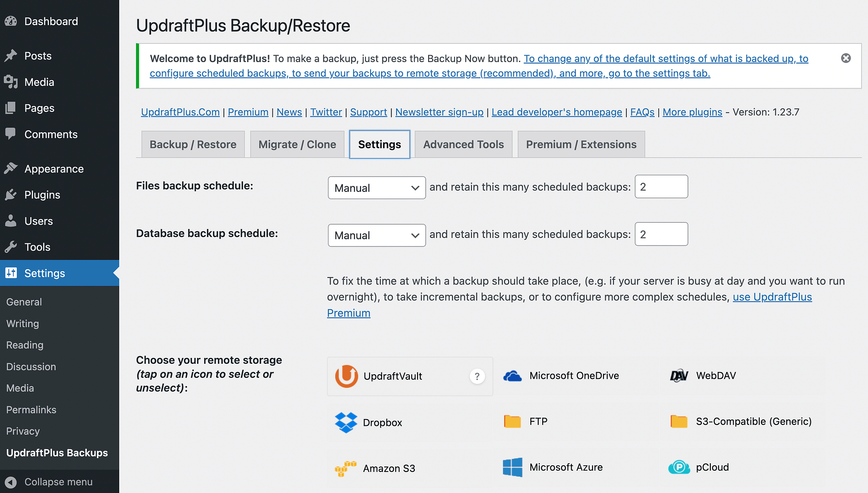Dismiss the welcome notice with the X icon

(846, 58)
